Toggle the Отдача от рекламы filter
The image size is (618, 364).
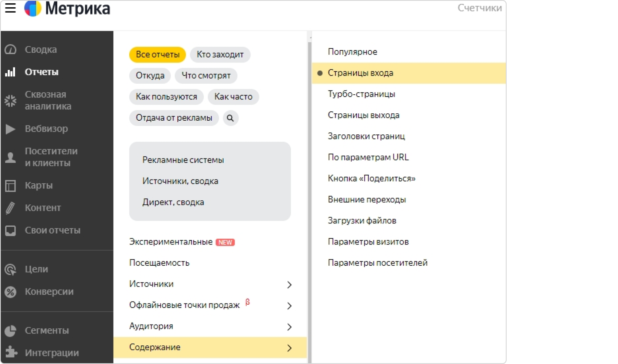(x=174, y=118)
